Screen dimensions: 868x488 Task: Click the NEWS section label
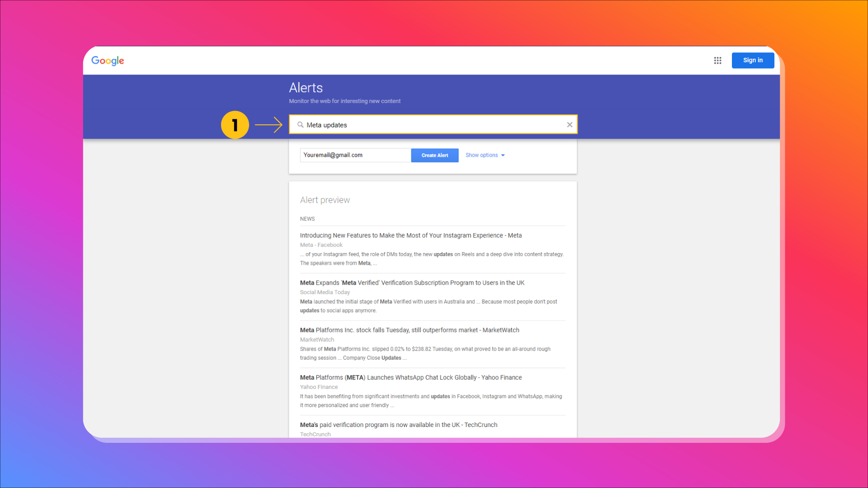coord(307,219)
